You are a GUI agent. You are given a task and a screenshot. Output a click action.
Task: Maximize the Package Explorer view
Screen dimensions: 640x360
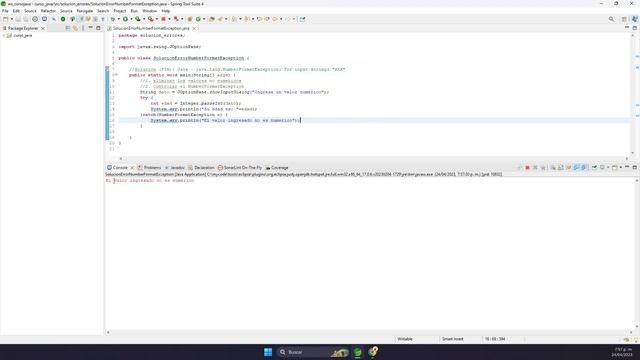tap(98, 28)
